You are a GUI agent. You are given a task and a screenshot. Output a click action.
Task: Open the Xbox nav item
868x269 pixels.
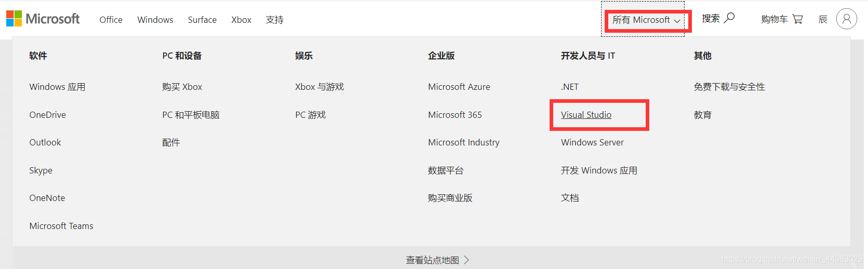(x=242, y=20)
